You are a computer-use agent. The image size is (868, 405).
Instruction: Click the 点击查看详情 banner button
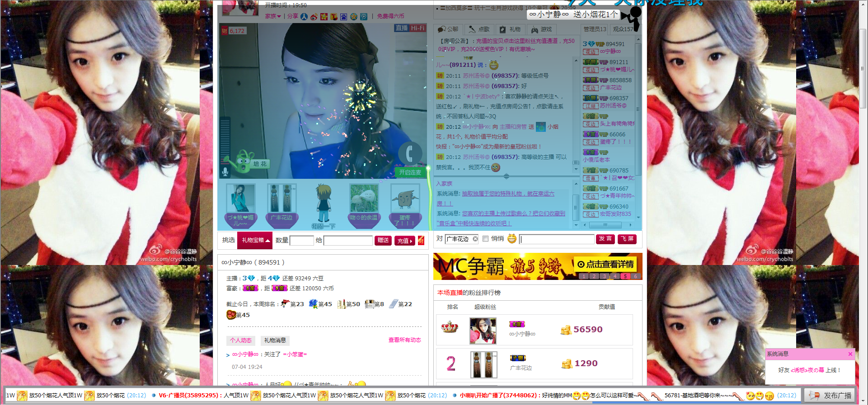tap(605, 264)
